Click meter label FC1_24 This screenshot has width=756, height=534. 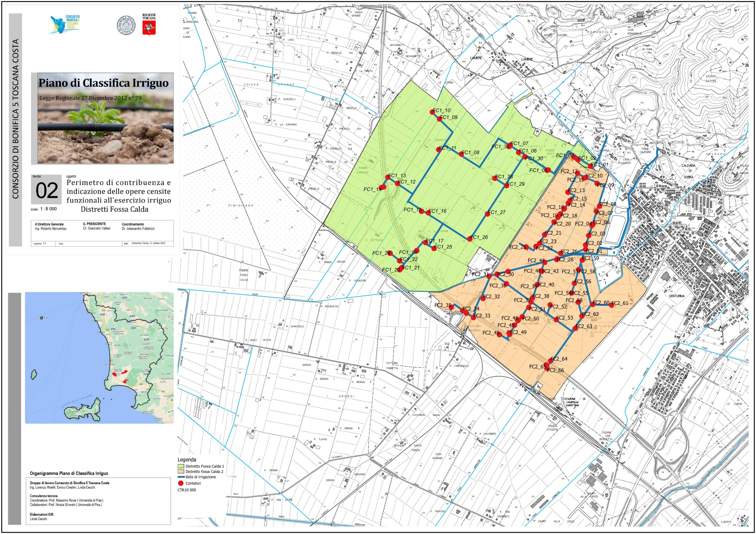click(381, 253)
